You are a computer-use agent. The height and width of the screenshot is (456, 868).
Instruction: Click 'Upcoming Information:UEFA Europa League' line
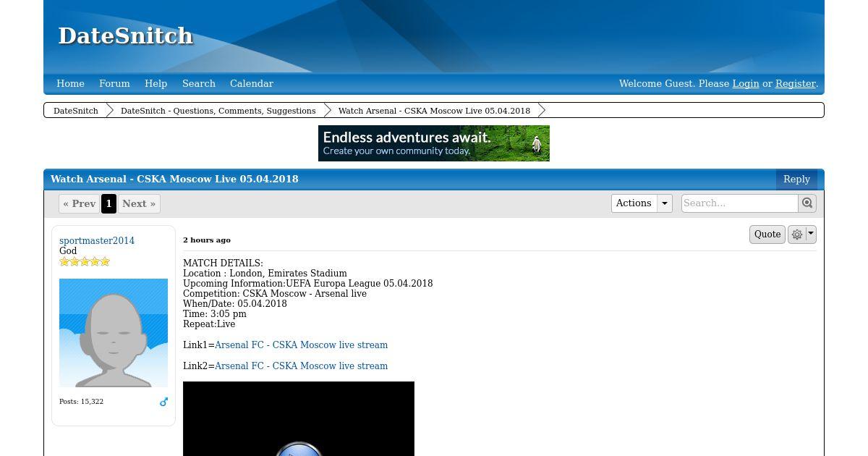click(x=308, y=284)
